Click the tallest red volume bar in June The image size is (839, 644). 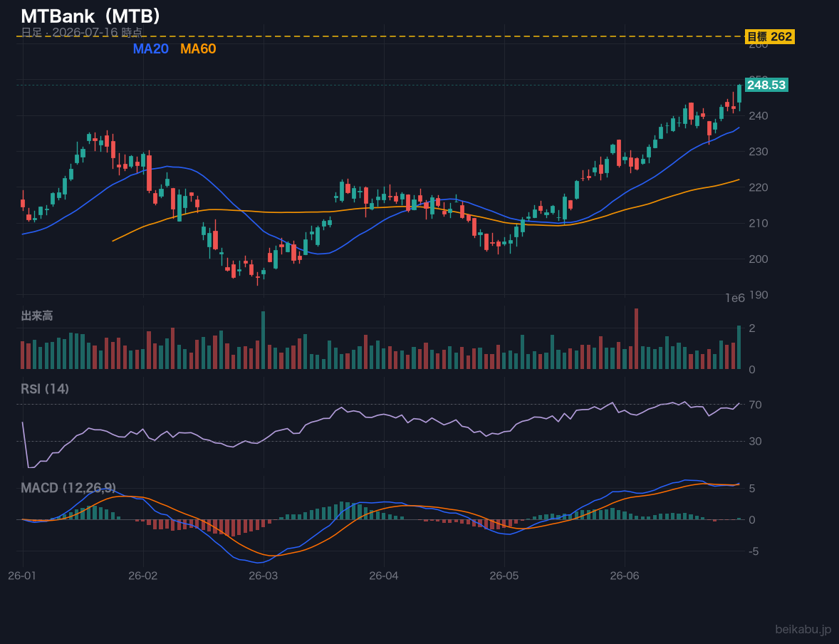click(636, 339)
